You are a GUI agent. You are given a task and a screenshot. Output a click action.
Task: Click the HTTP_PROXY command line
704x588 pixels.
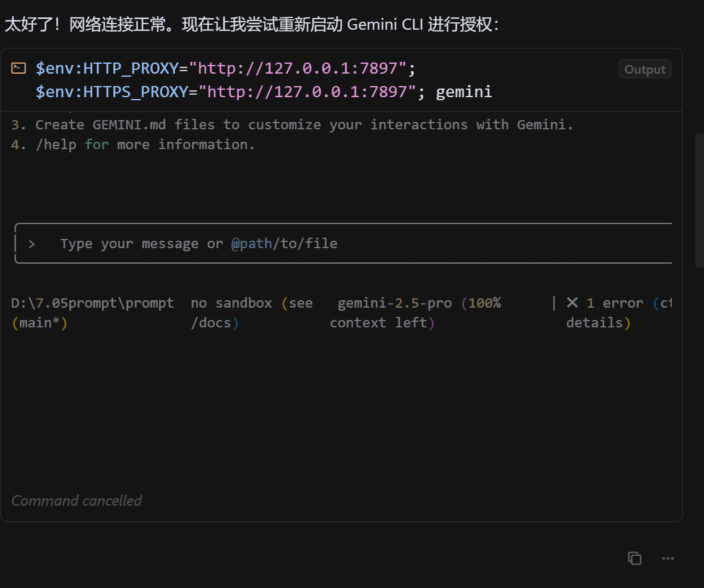(x=226, y=68)
